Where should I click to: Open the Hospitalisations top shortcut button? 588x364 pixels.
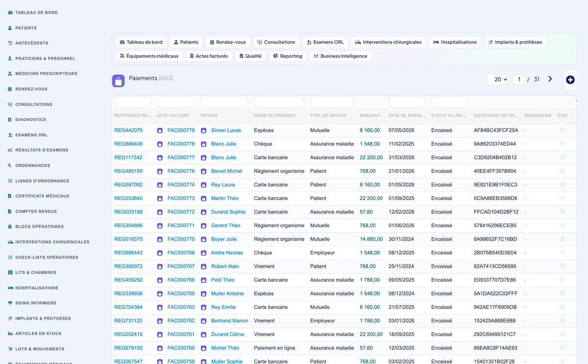tap(455, 42)
